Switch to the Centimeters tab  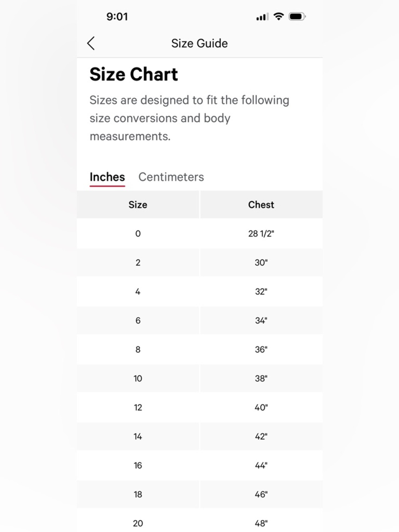coord(171,177)
